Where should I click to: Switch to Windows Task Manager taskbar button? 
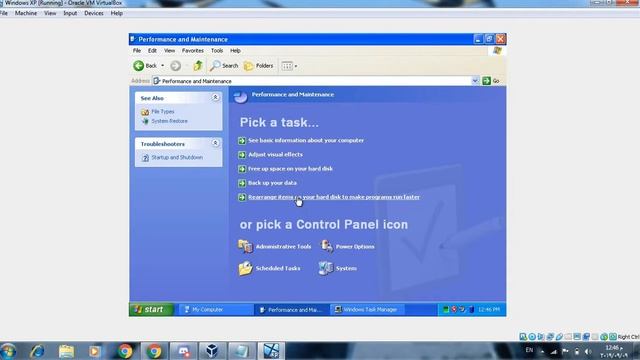pyautogui.click(x=367, y=309)
